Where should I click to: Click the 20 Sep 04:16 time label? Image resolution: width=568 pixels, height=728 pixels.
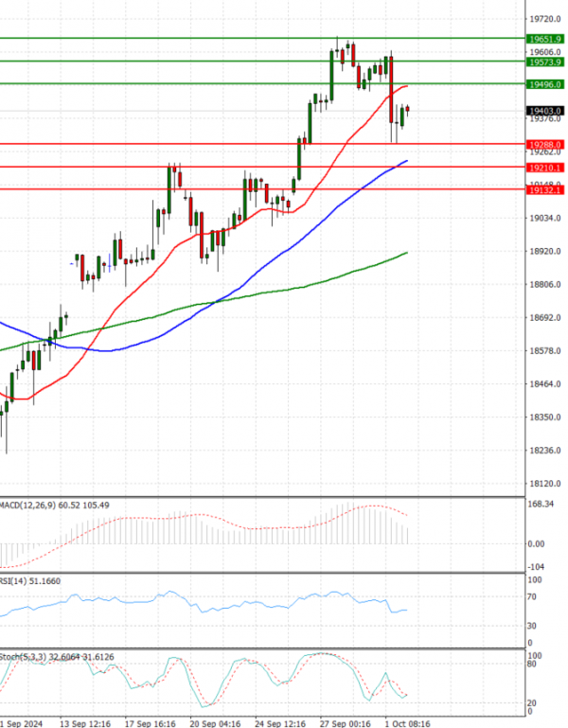(x=215, y=724)
